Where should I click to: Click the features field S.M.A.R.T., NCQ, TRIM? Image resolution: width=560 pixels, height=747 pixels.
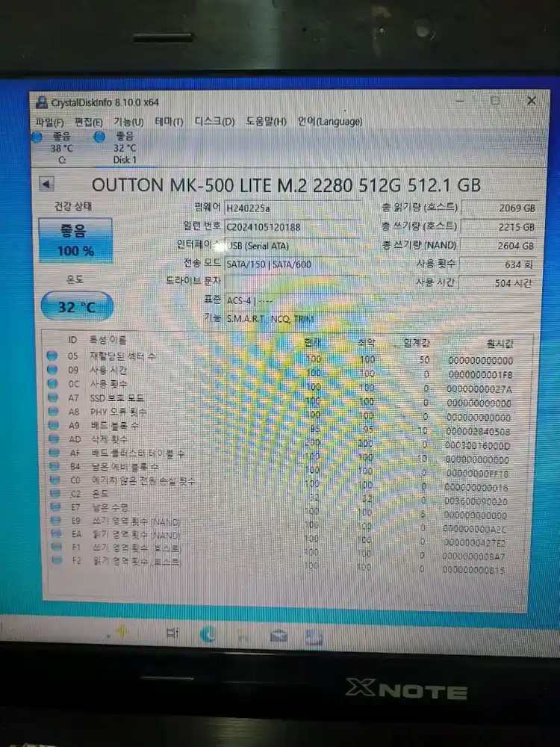coord(379,319)
